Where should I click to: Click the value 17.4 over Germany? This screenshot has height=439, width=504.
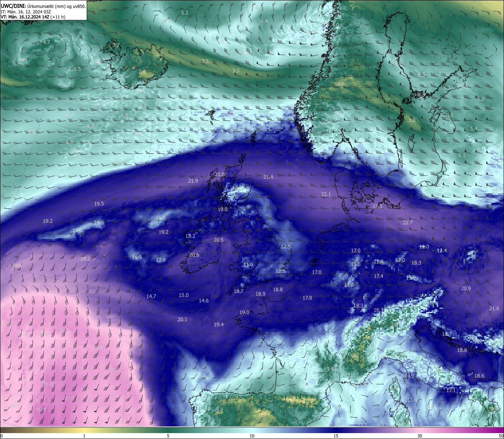(378, 276)
